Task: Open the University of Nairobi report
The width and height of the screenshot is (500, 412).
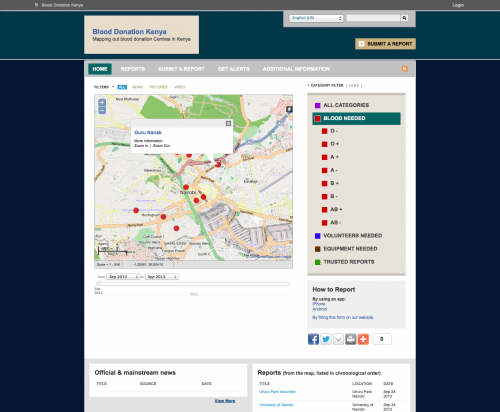Action: point(276,405)
